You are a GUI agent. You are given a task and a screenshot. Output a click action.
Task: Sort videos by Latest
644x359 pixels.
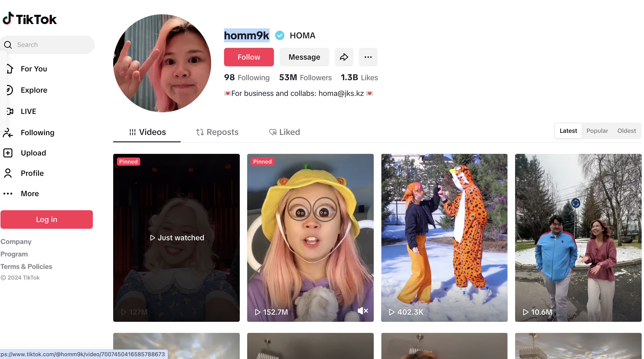pyautogui.click(x=568, y=131)
